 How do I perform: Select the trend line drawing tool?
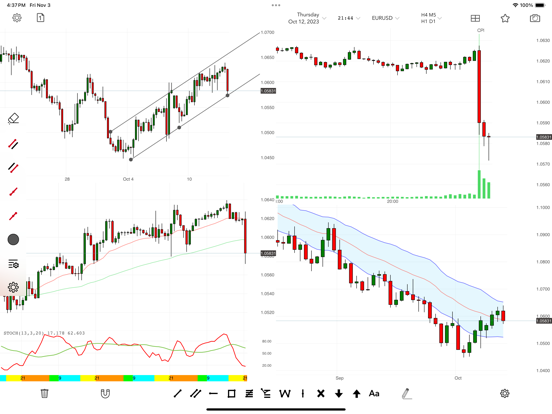178,394
